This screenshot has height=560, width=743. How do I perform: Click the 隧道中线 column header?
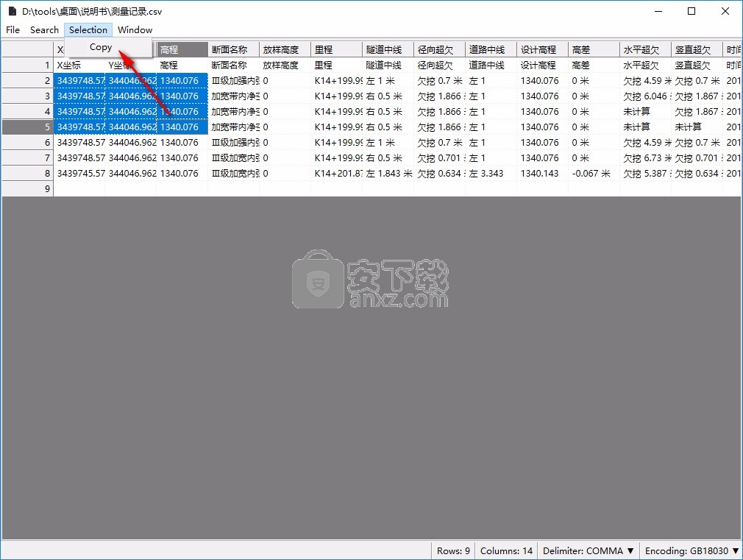[388, 50]
